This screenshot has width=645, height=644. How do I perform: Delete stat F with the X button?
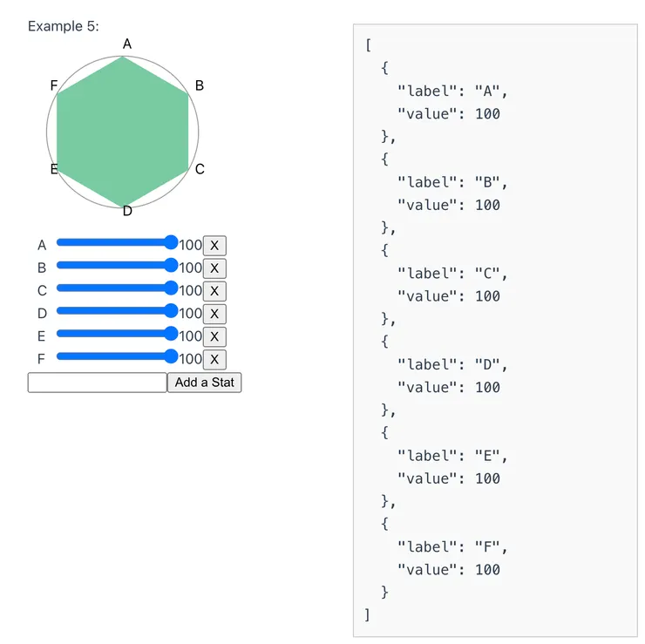point(214,359)
